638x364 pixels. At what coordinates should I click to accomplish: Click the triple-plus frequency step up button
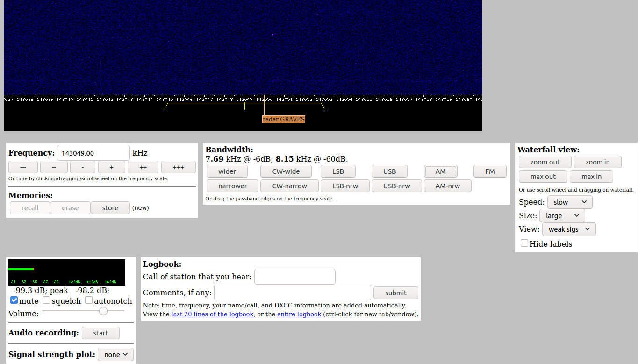coord(178,167)
